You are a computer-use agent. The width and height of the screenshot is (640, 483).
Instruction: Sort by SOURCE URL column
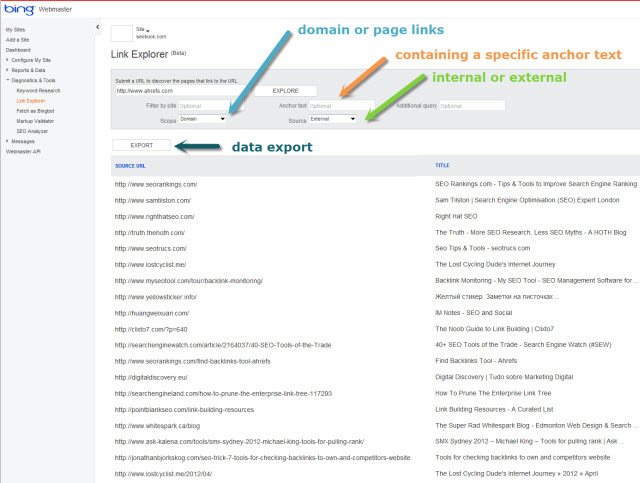pos(130,166)
